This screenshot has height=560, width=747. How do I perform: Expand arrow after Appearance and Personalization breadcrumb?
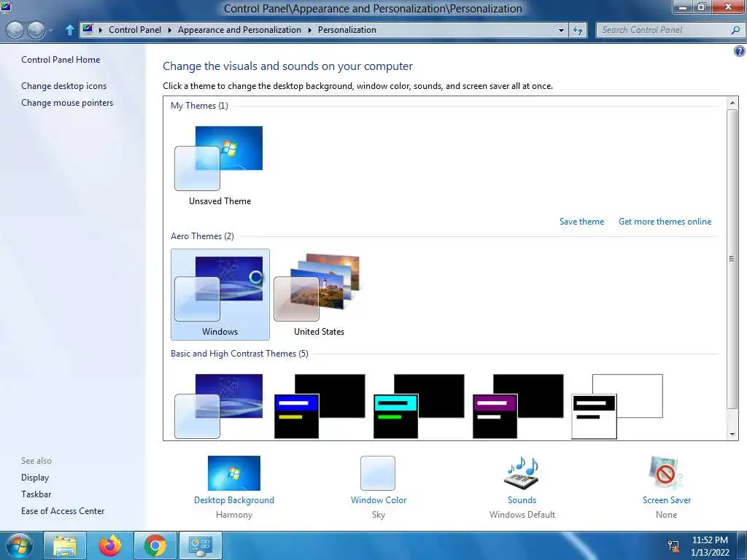[x=309, y=30]
